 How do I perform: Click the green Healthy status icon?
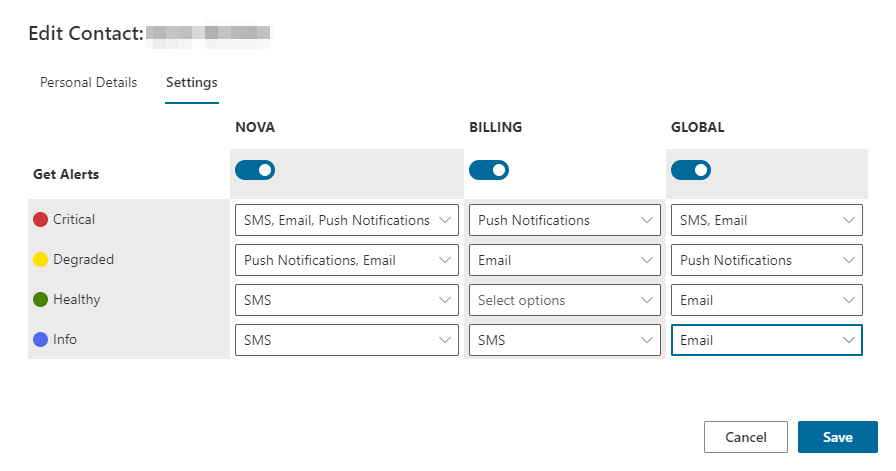(x=41, y=300)
